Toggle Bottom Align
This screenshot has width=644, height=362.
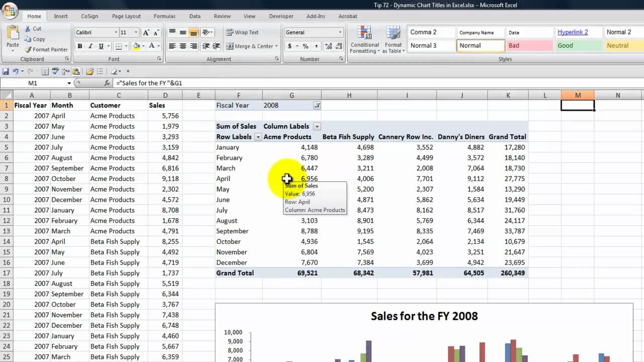click(x=193, y=32)
